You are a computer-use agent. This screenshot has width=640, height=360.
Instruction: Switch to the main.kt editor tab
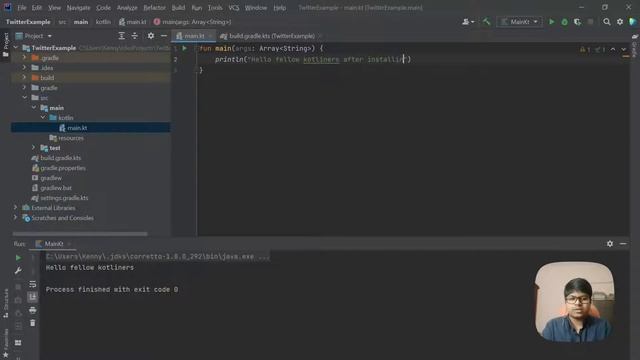(x=193, y=36)
